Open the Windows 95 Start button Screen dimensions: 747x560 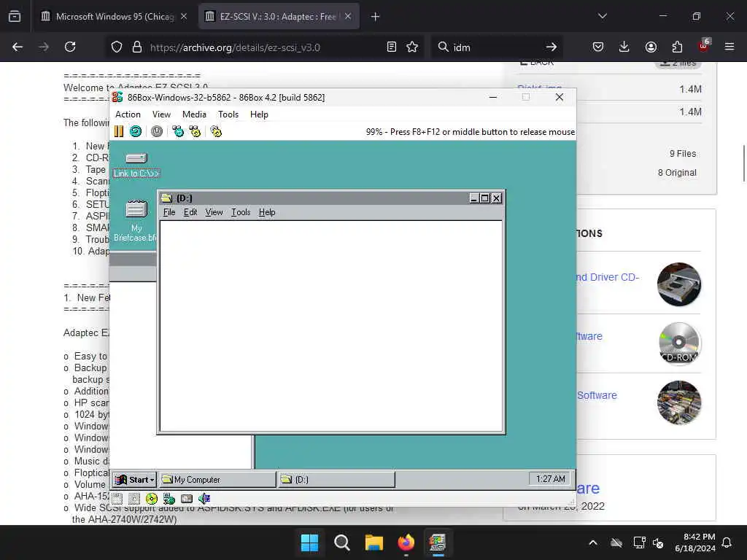point(135,480)
